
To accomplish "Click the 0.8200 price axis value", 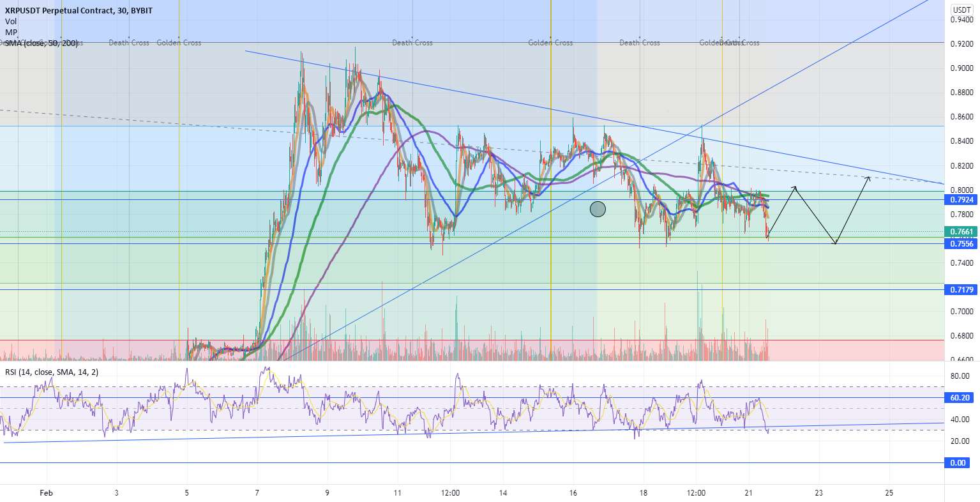I will (x=961, y=165).
